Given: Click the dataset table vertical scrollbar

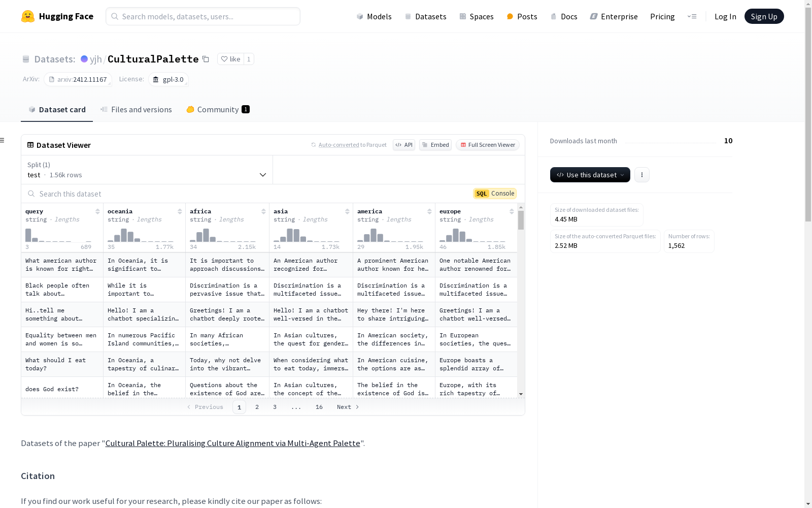Looking at the screenshot, I should click(x=521, y=220).
